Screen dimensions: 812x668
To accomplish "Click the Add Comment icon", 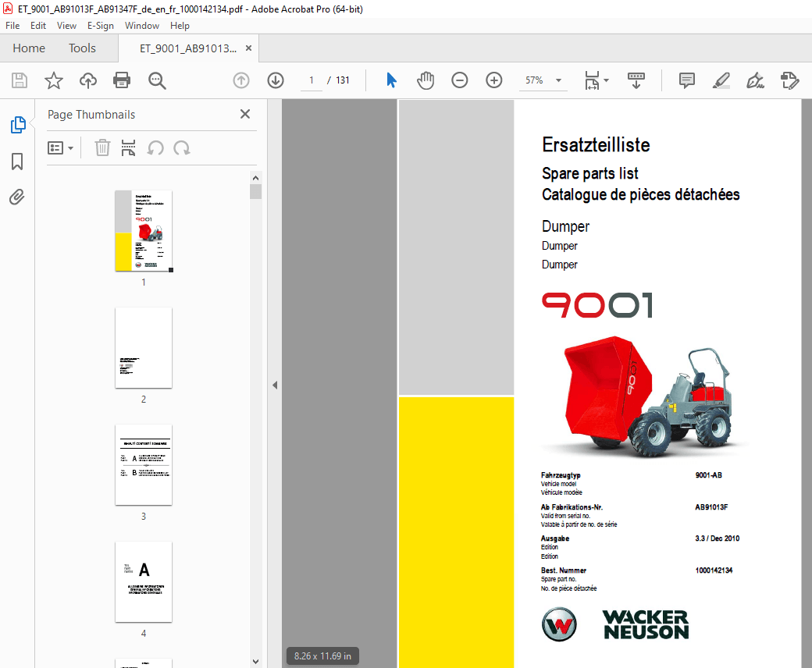I will point(686,80).
